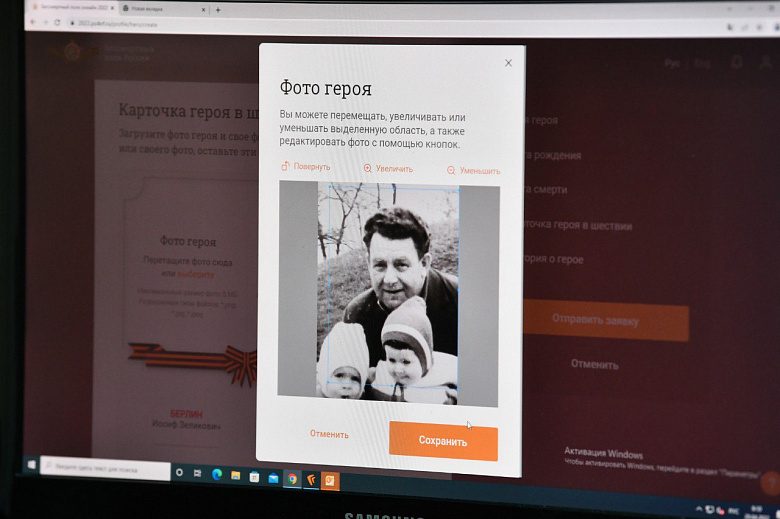Open Microsoft Edge from the taskbar
The image size is (780, 519).
click(x=217, y=475)
